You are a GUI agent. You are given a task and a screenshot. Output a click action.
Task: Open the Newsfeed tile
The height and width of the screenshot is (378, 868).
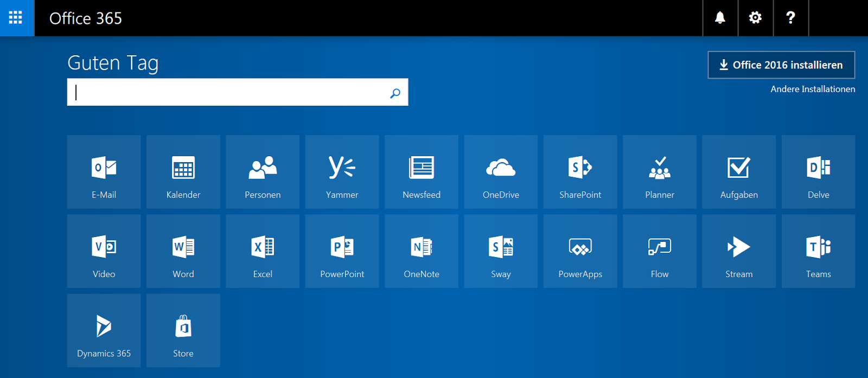[422, 172]
